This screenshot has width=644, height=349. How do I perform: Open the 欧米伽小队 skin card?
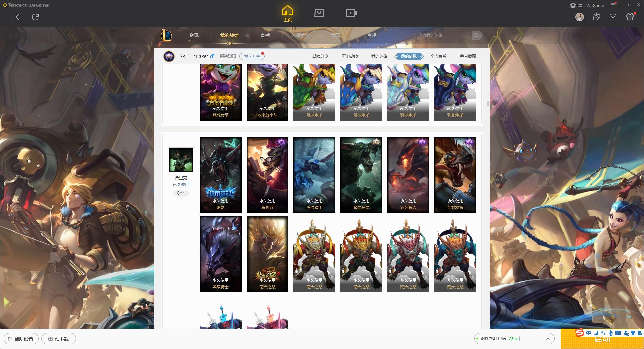[x=267, y=93]
